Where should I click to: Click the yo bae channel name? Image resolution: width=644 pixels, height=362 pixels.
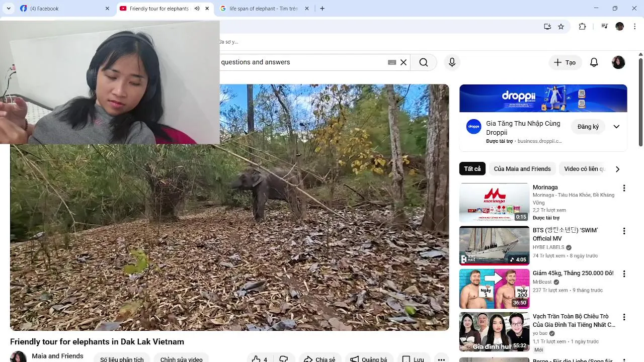tap(540, 333)
